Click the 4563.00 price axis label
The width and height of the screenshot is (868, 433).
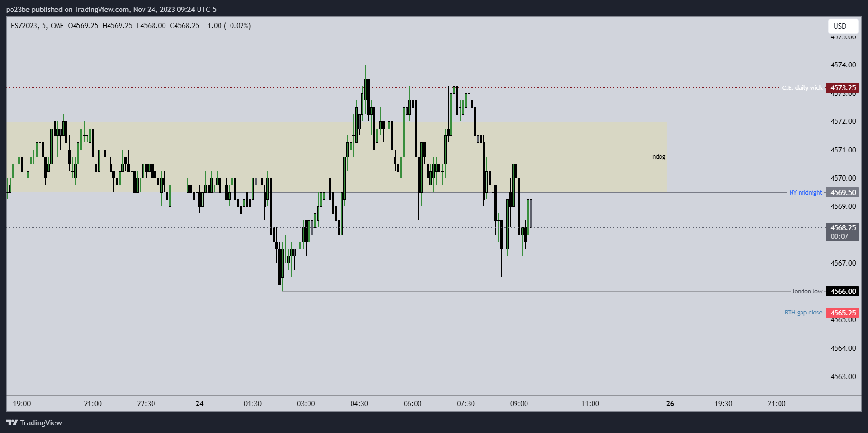843,377
